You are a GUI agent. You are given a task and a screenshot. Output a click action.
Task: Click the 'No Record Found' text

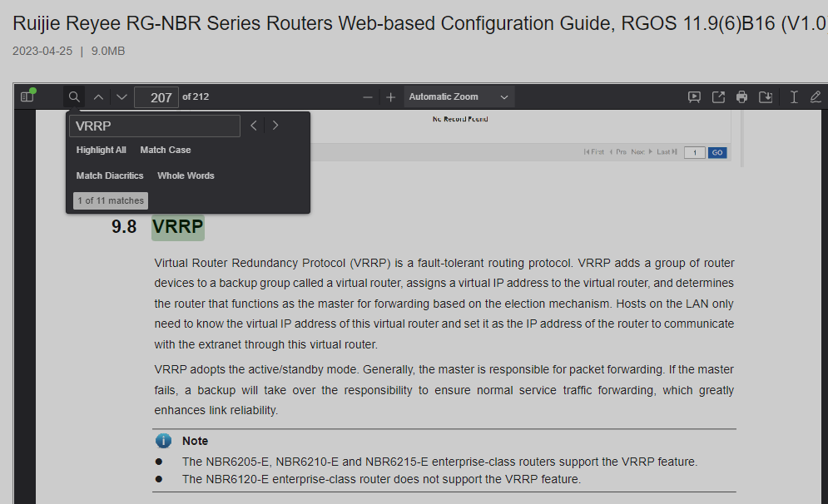coord(460,119)
